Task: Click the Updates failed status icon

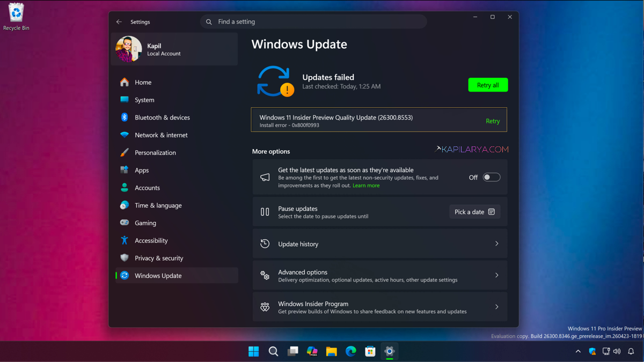Action: point(275,81)
